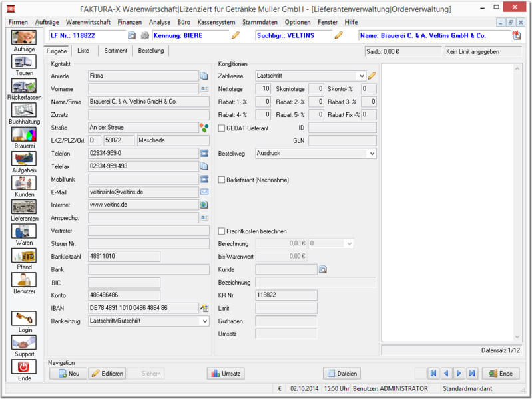Image resolution: width=532 pixels, height=399 pixels.
Task: Expand the Bankeinzug dropdown
Action: [x=205, y=321]
